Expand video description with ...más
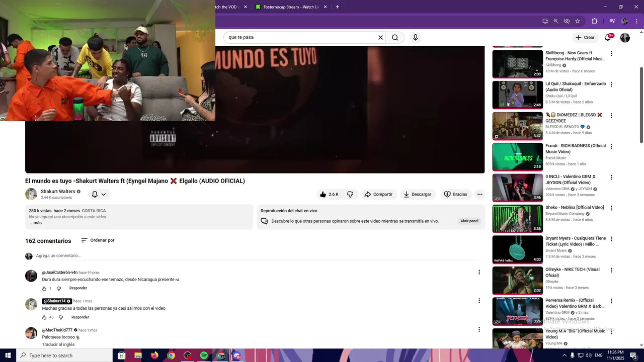 36,223
